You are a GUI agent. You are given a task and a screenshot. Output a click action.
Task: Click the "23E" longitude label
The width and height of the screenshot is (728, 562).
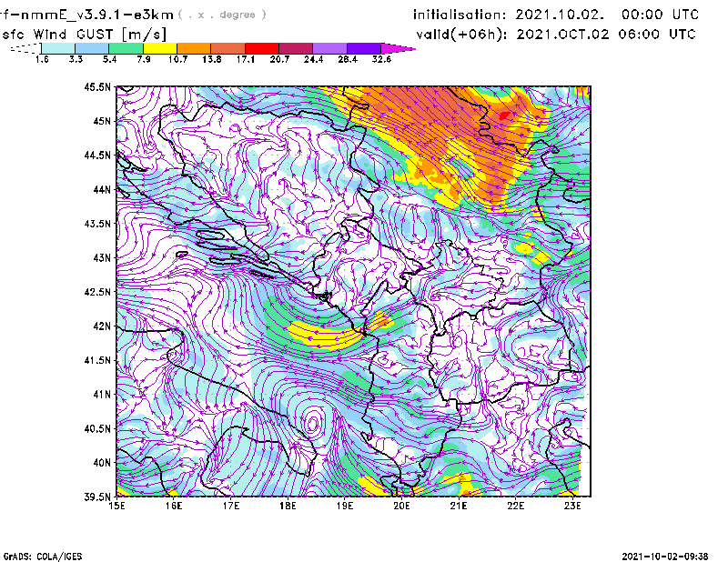(x=572, y=506)
